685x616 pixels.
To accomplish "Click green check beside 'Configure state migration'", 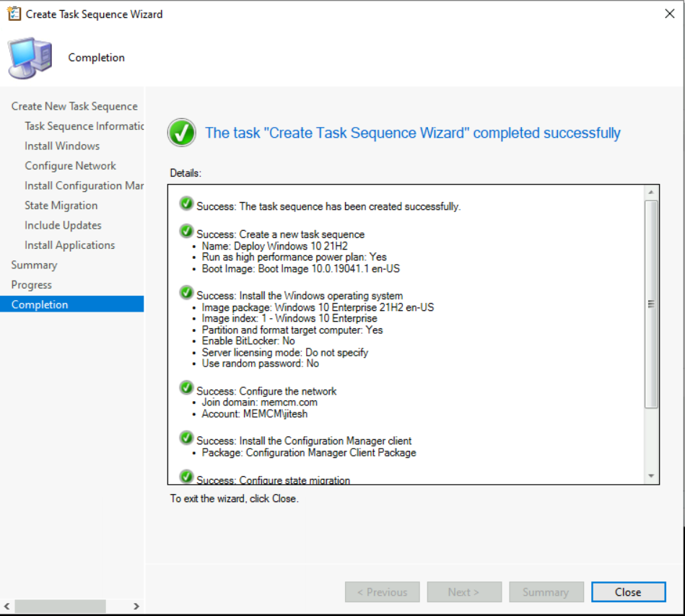I will coord(186,477).
